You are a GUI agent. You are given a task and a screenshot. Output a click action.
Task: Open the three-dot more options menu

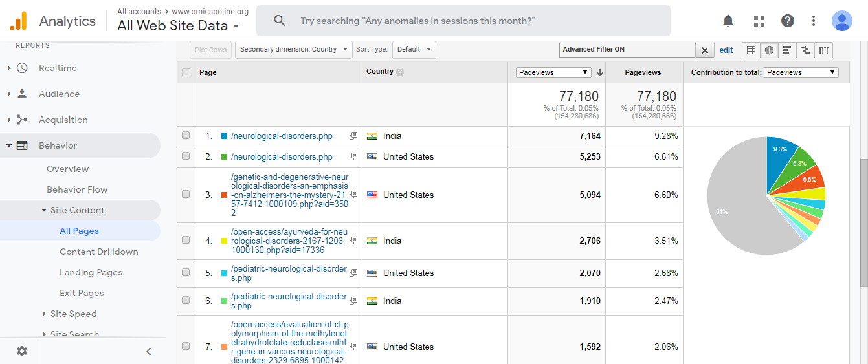click(x=814, y=21)
